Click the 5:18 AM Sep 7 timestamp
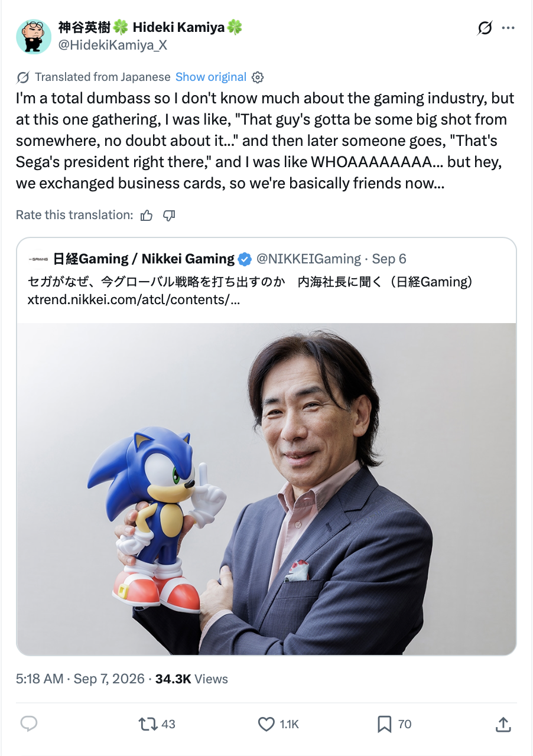 80,679
